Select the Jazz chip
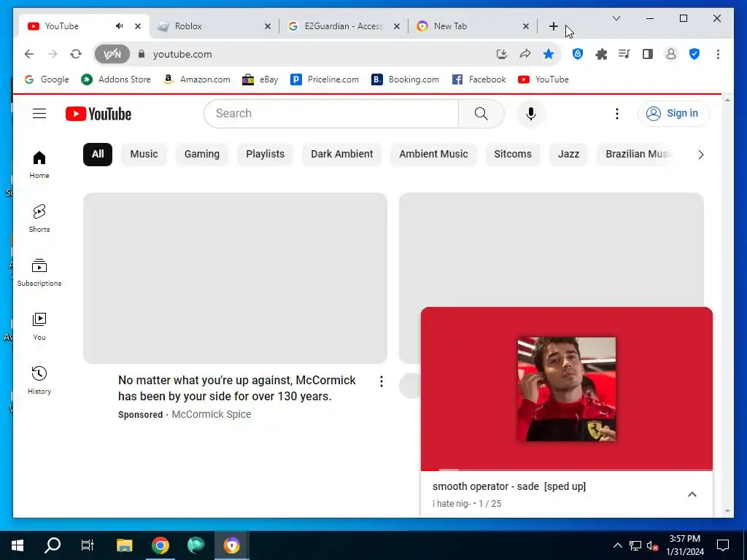 (x=568, y=155)
